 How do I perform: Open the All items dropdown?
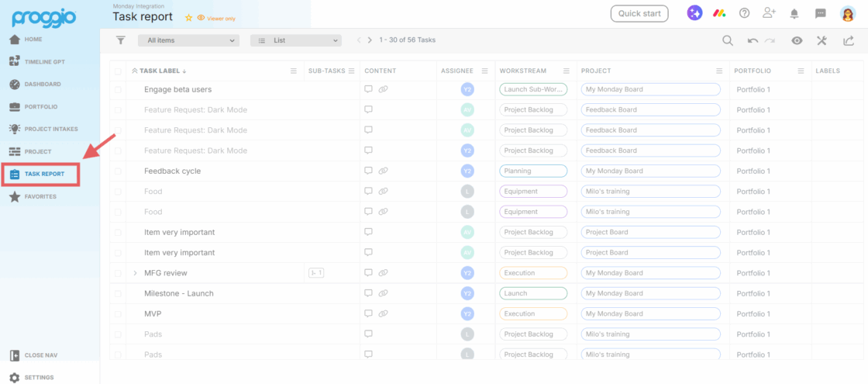pos(188,40)
